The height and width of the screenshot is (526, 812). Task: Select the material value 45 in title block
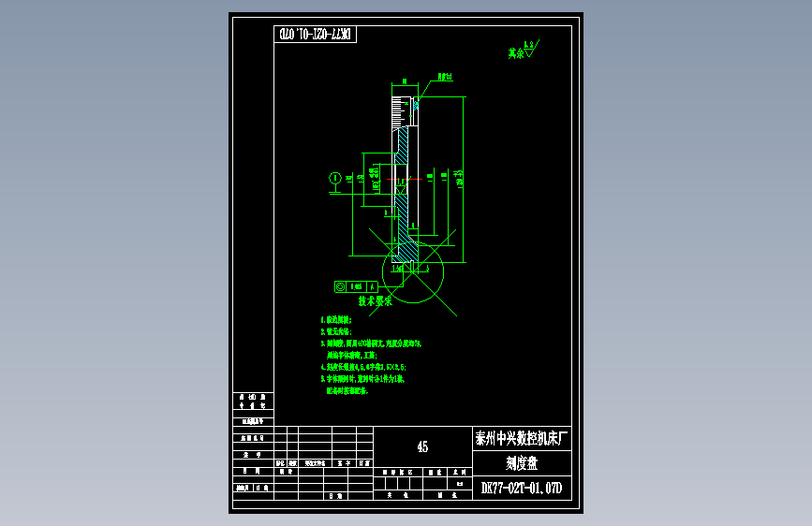(422, 446)
